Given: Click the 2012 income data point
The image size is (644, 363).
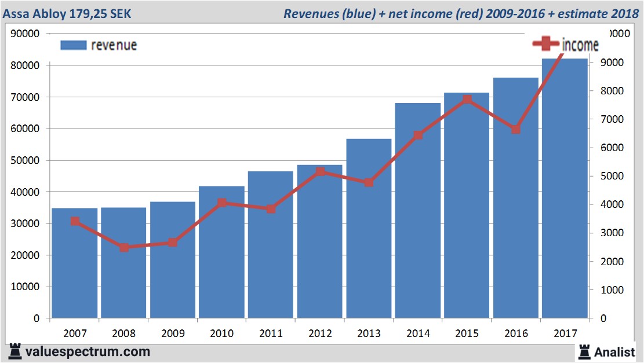Looking at the screenshot, I should [x=321, y=171].
